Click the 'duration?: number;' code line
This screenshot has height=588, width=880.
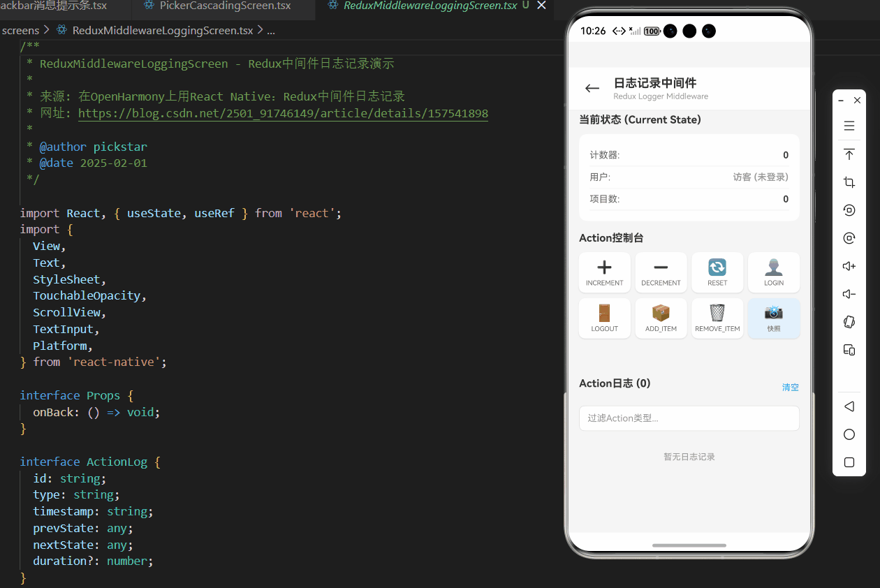tap(93, 561)
